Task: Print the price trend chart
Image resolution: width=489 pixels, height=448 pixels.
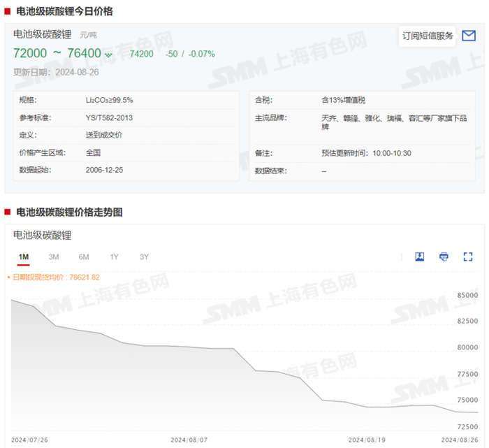Action: (x=444, y=256)
